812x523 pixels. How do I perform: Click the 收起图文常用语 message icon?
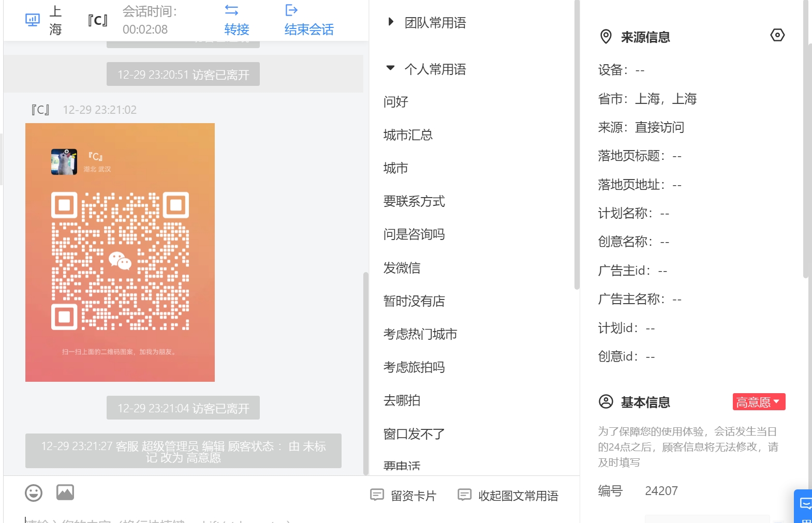(x=464, y=495)
